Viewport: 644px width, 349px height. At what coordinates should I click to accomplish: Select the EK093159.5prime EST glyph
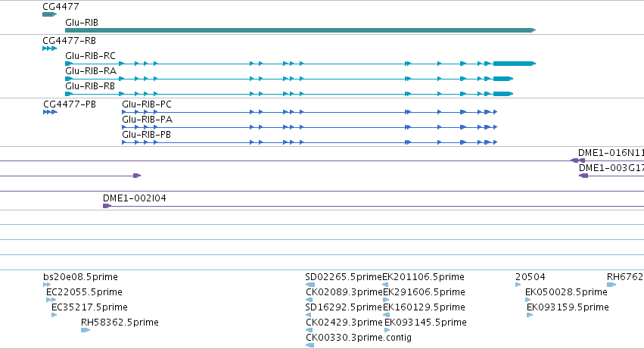tap(530, 315)
